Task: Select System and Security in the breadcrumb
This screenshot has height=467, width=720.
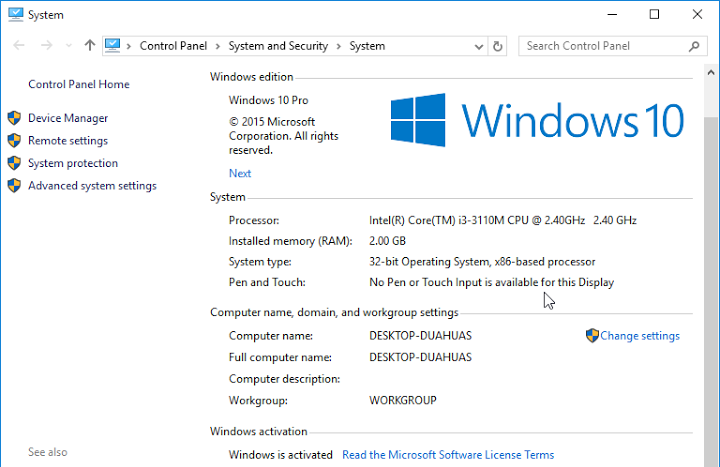Action: 278,46
